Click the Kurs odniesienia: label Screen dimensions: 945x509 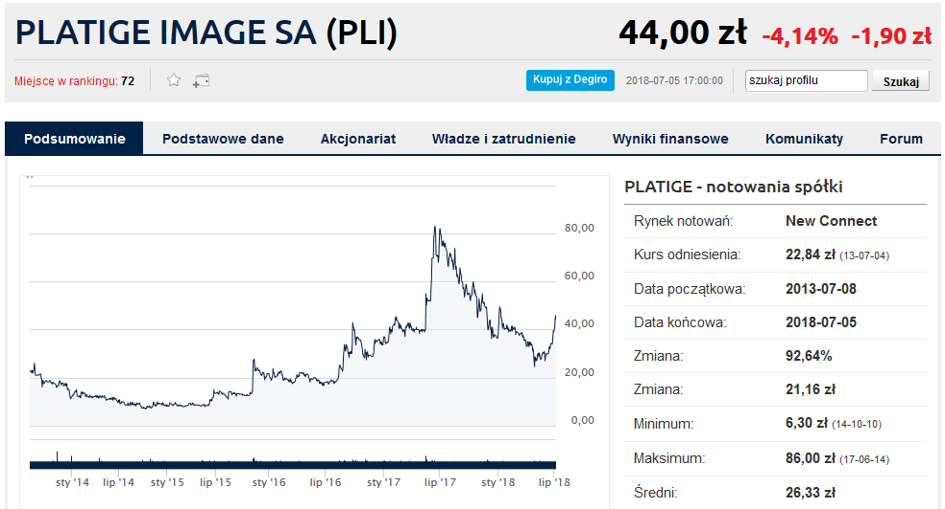[687, 255]
